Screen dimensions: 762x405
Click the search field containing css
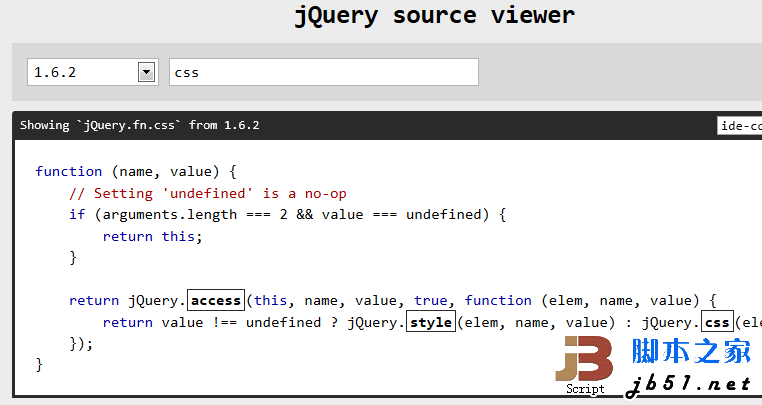[x=323, y=72]
